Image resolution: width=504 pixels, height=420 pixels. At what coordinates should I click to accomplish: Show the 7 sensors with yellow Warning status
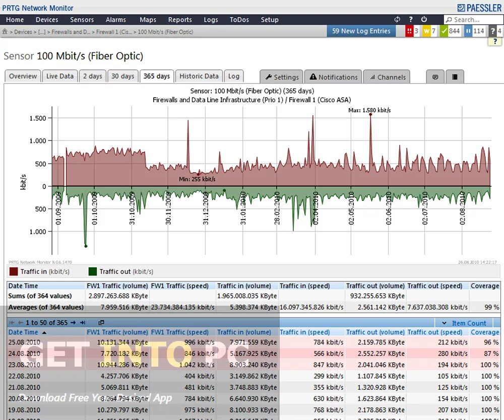(430, 31)
